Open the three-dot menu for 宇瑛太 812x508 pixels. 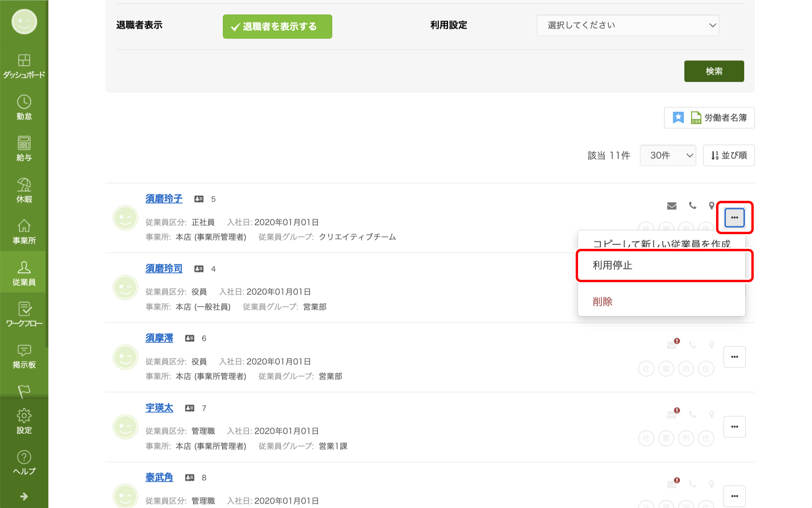(734, 427)
